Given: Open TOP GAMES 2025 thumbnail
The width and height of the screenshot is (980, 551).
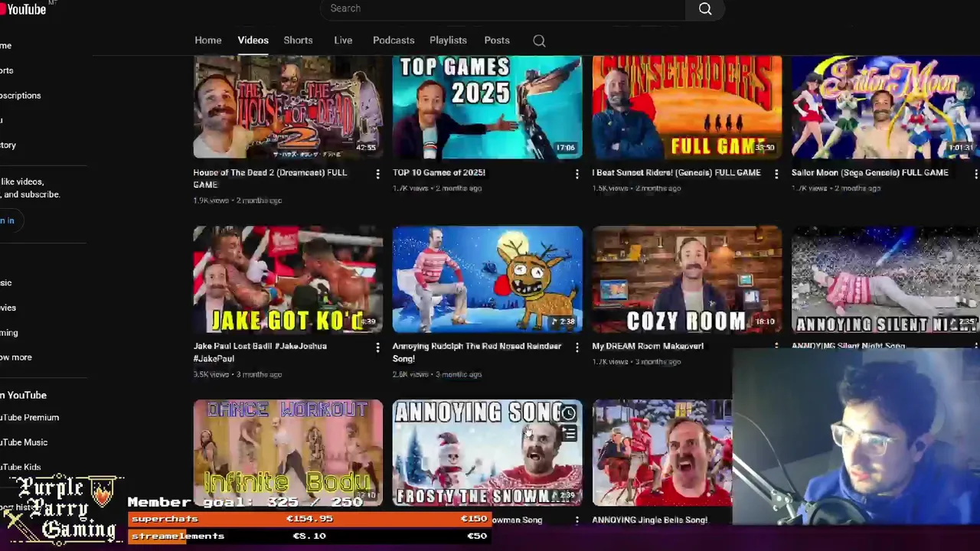Looking at the screenshot, I should (x=487, y=107).
